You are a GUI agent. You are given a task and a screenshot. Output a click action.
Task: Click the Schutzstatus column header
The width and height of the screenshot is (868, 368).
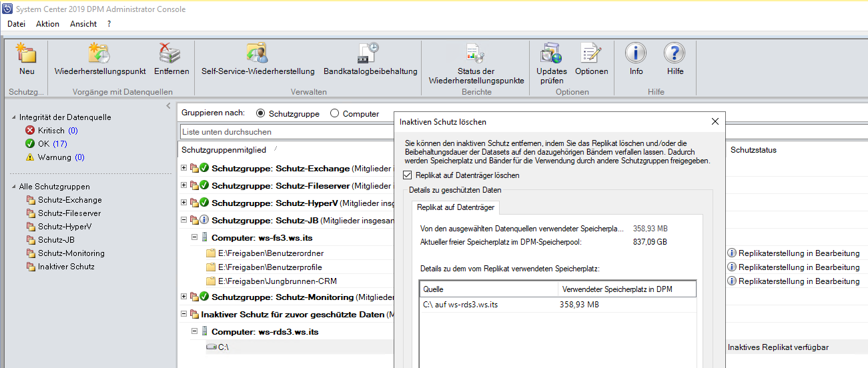(753, 150)
